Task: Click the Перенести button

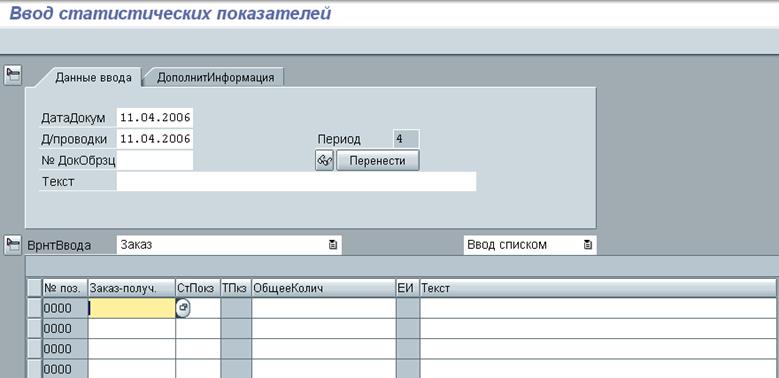Action: pyautogui.click(x=378, y=161)
